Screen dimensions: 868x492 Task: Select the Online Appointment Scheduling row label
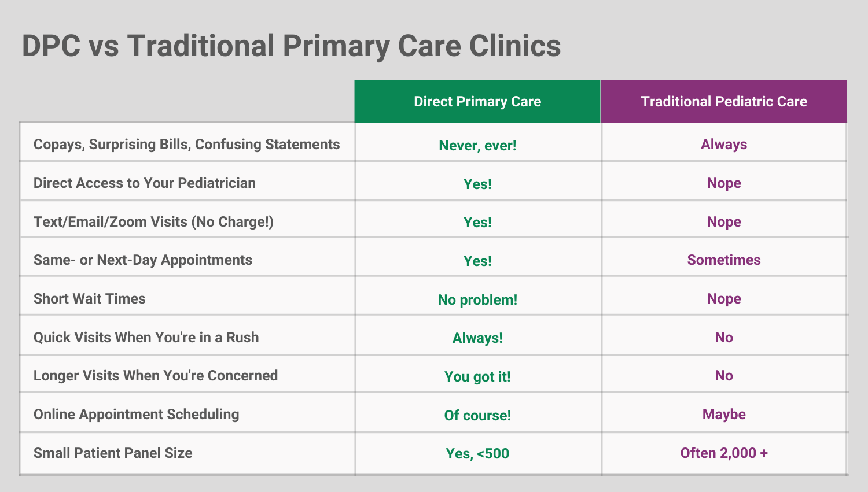pyautogui.click(x=137, y=415)
